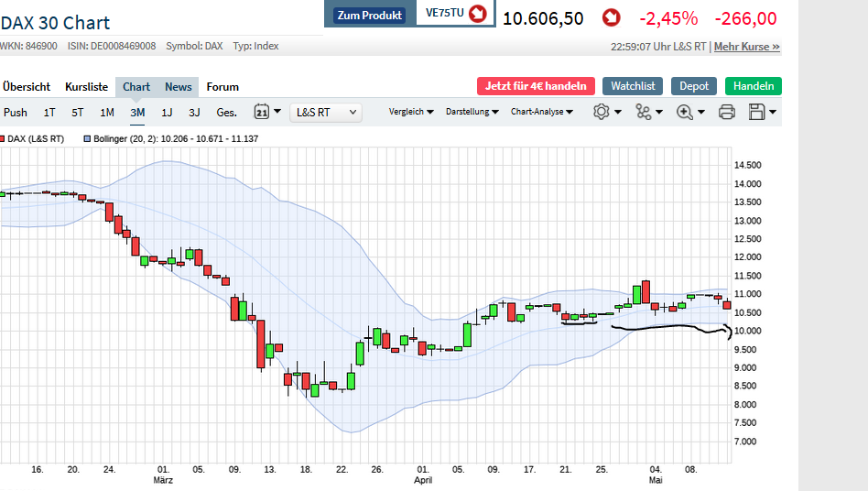Switch chart to 1J time range
868x491 pixels.
point(167,113)
